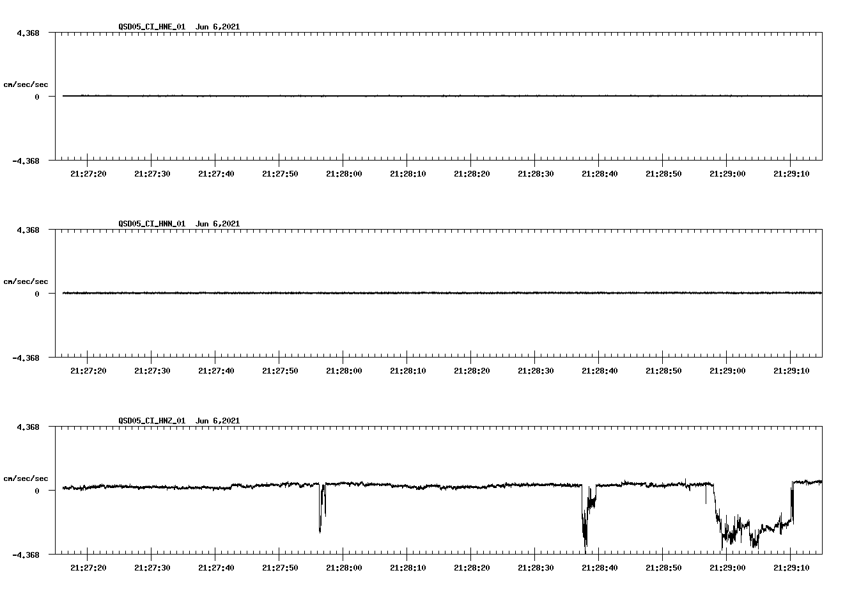Click the 21:29:00 time label under HNN chart
Image resolution: width=868 pixels, height=591 pixels.
(727, 371)
